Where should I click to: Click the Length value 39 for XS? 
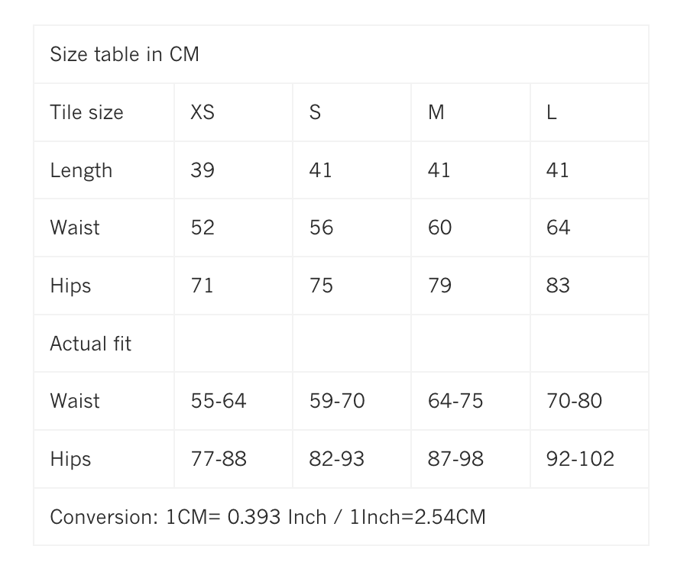pos(203,170)
